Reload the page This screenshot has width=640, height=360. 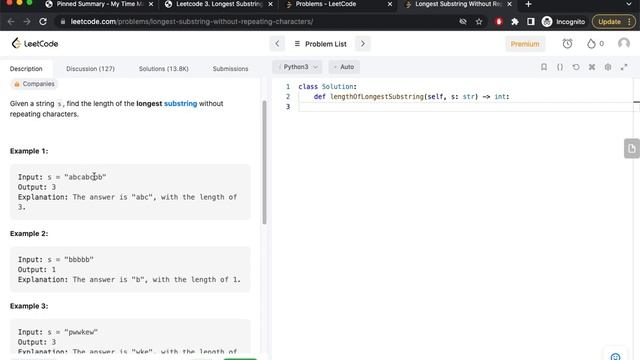coord(43,22)
